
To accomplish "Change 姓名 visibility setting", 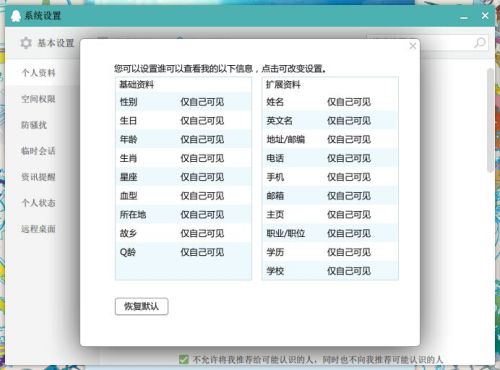I will tap(349, 102).
